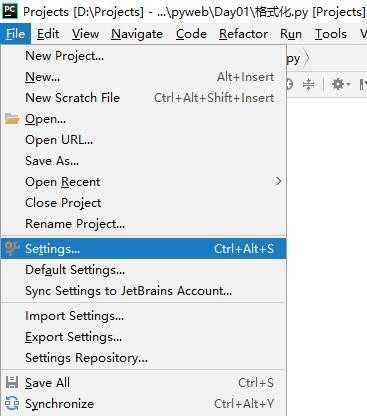The image size is (367, 416).
Task: Click the scroll-from-source target icon
Action: [x=290, y=84]
